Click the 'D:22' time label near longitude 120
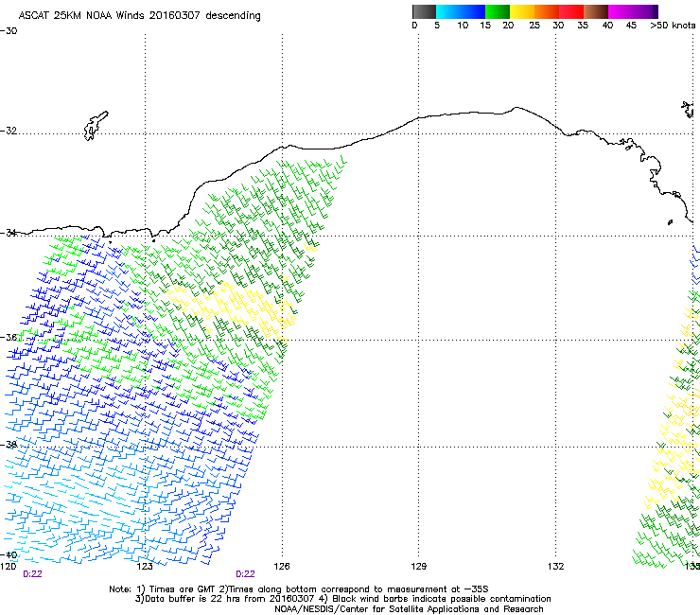The image size is (700, 615). pos(32,574)
